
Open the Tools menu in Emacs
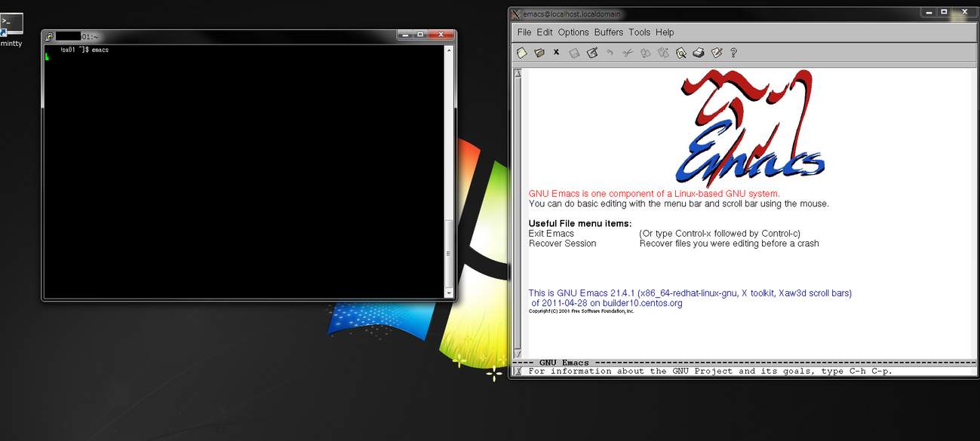click(639, 32)
